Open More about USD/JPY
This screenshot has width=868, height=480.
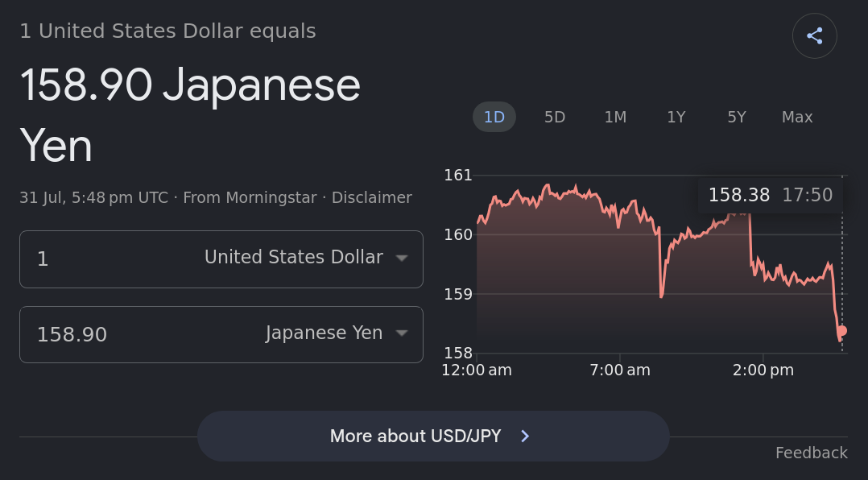[x=433, y=437]
